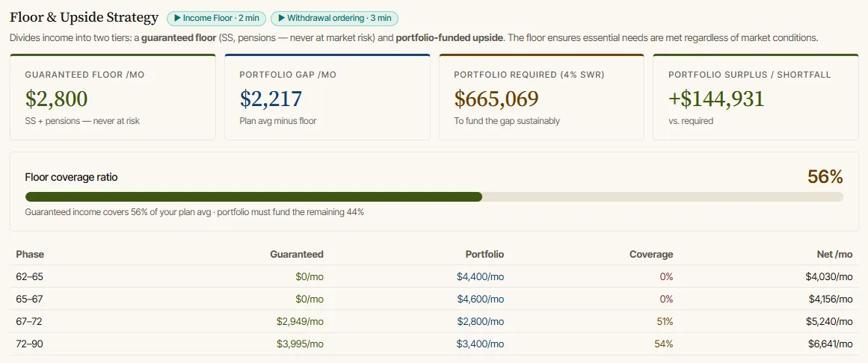The image size is (868, 363).
Task: Click the $3,400/mo portfolio cell
Action: pyautogui.click(x=481, y=344)
